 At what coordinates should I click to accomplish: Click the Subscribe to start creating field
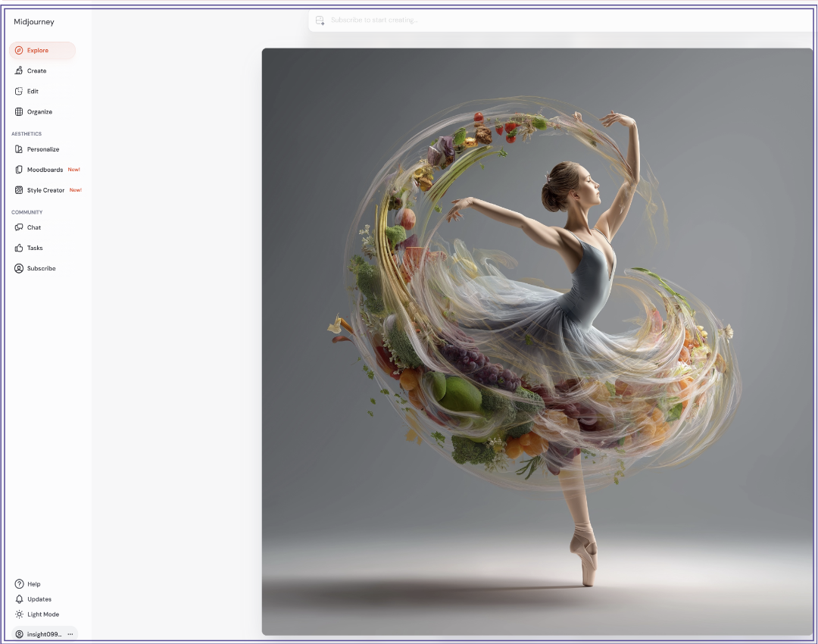click(562, 20)
